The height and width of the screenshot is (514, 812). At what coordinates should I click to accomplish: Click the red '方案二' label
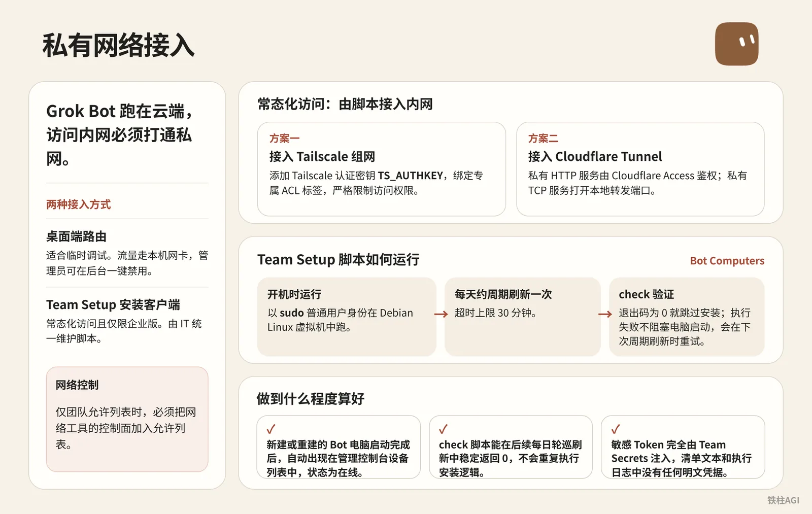(x=543, y=139)
